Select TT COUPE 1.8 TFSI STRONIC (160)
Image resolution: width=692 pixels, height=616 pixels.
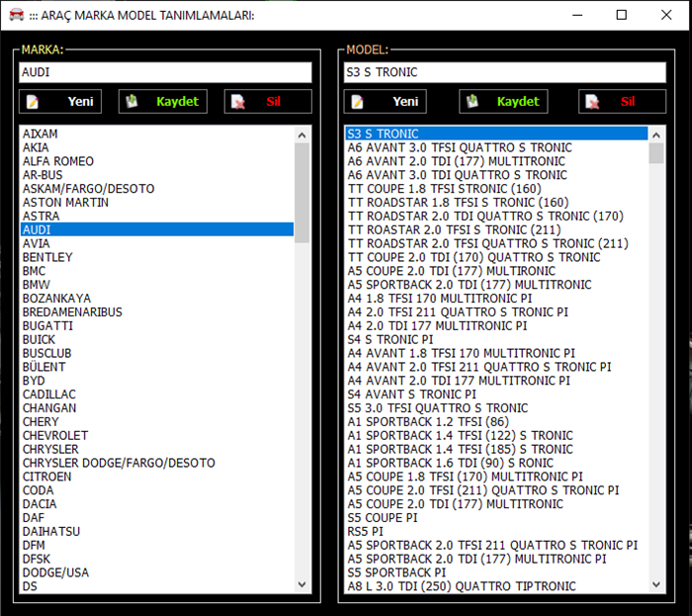coord(496,189)
